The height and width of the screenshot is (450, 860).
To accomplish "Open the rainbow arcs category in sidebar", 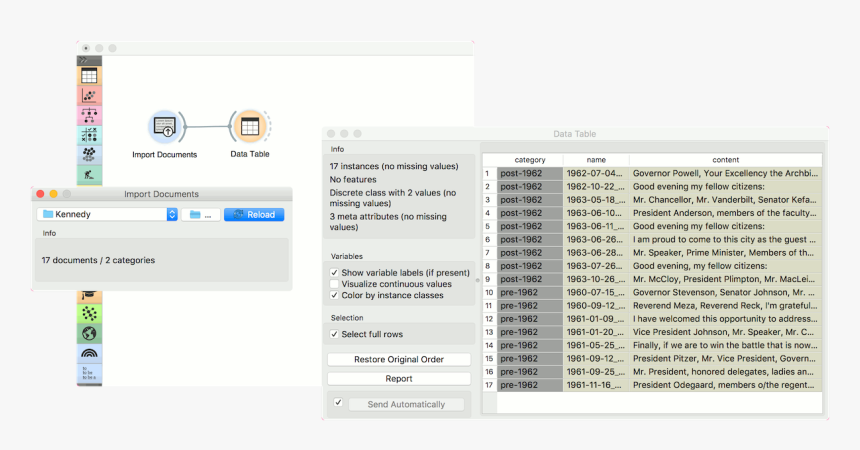I will pos(89,353).
